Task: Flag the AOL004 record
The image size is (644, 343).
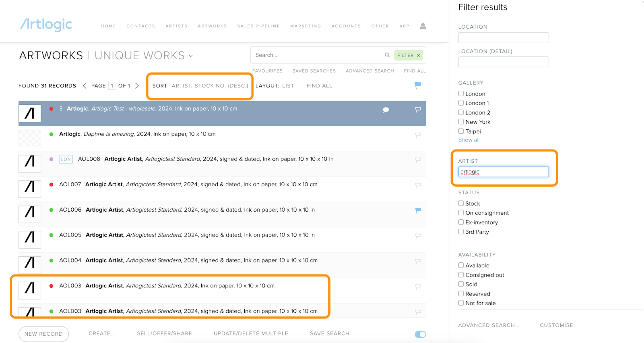Action: [418, 261]
